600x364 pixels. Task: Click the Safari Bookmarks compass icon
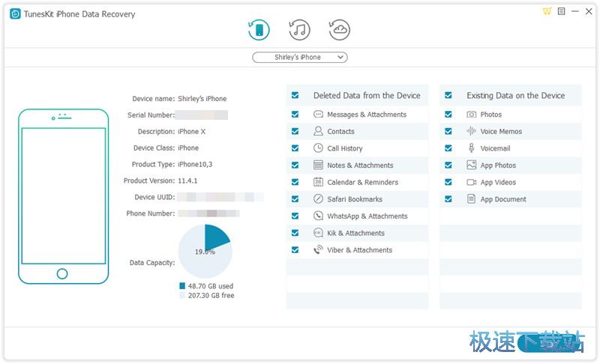tap(318, 199)
